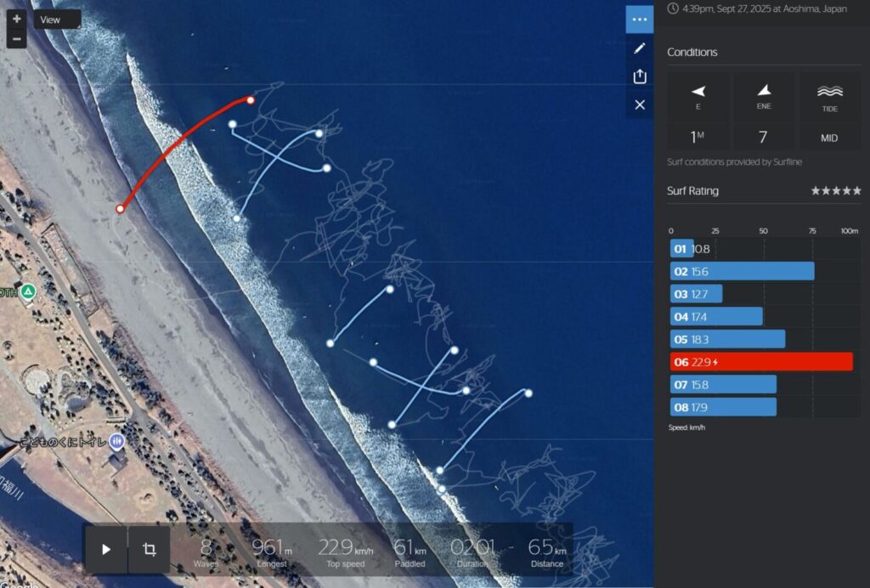Play the session replay

point(106,549)
